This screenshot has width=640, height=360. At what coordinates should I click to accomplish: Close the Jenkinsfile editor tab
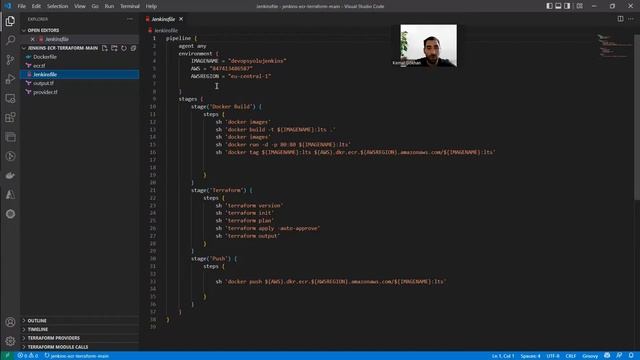pos(181,19)
